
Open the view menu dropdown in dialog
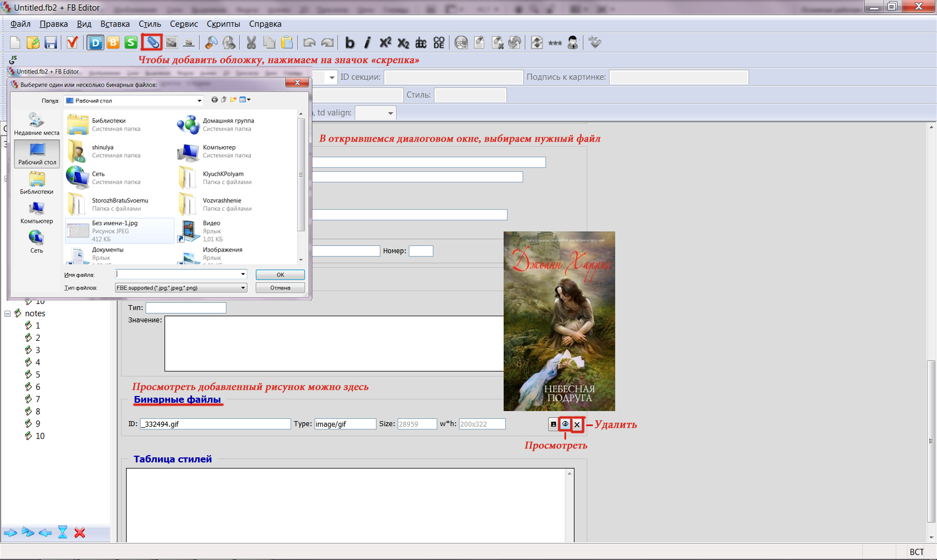click(245, 100)
